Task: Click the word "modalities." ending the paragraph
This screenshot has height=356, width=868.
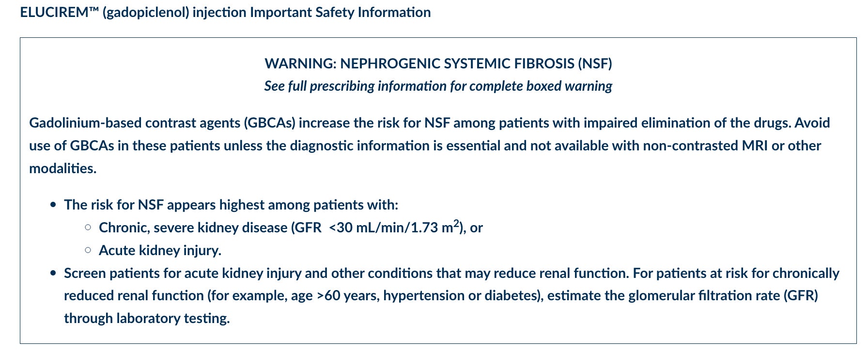Action: [x=62, y=169]
